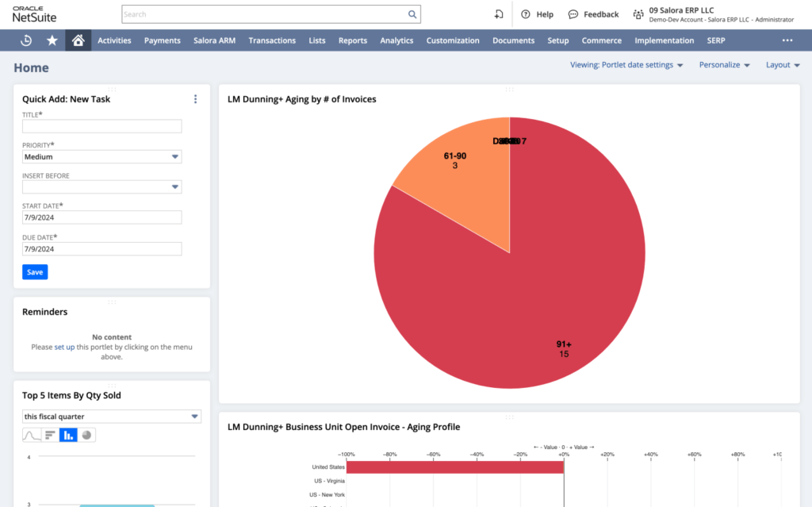Click the role switcher icon beside 09 Salora ERP LLC

pos(638,14)
